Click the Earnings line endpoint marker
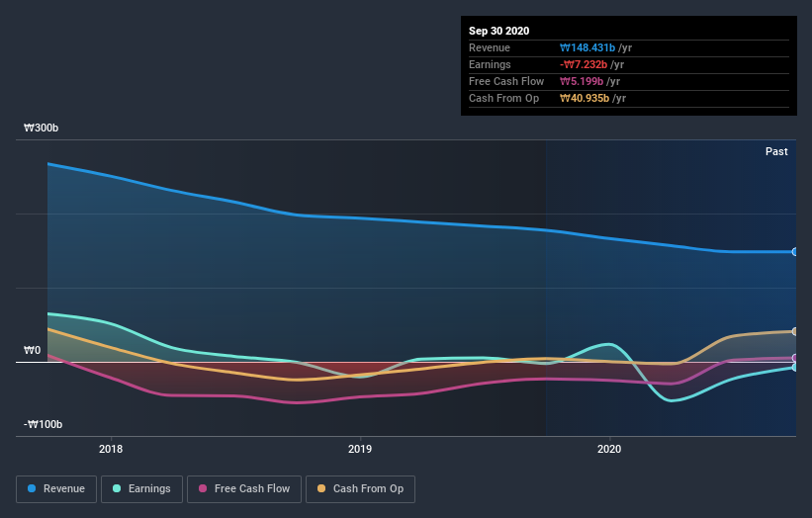The height and width of the screenshot is (518, 812). (795, 368)
